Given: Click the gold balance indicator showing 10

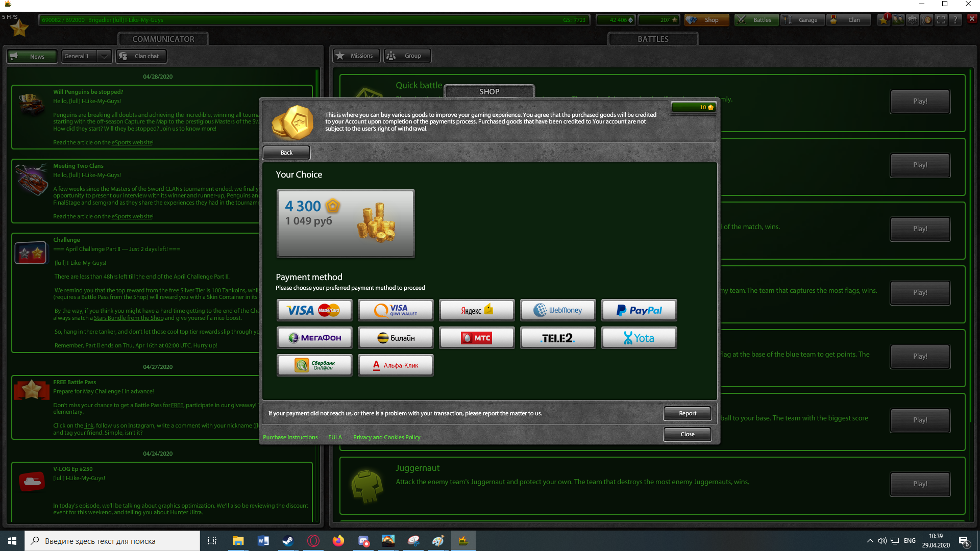Looking at the screenshot, I should click(694, 107).
